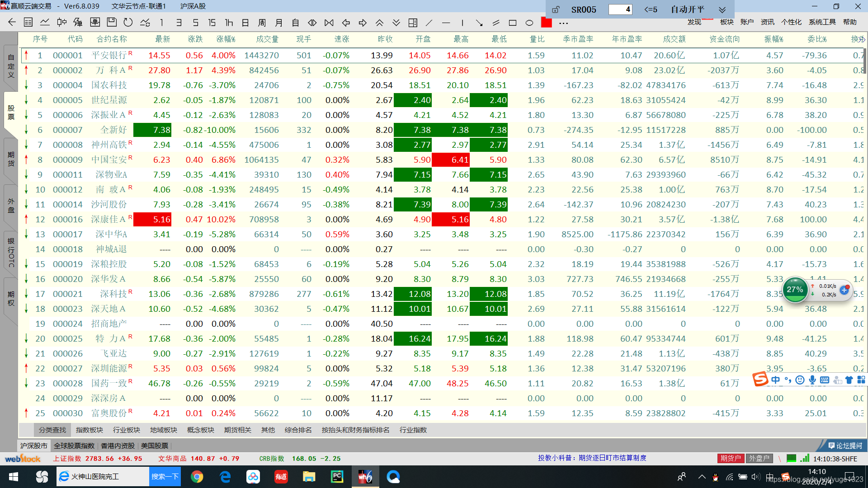The height and width of the screenshot is (488, 868).
Task: Switch to the 外盘 side tab
Action: coord(11,206)
